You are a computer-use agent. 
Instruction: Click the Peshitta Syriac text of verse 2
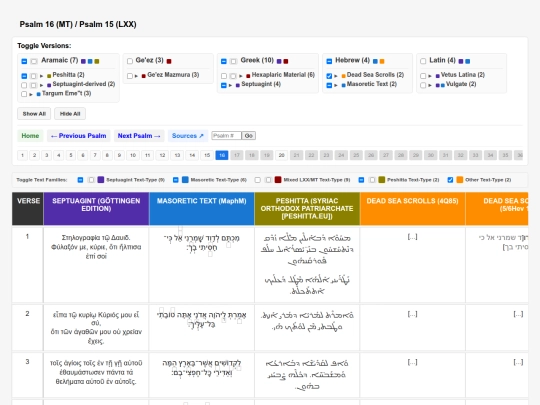click(307, 321)
